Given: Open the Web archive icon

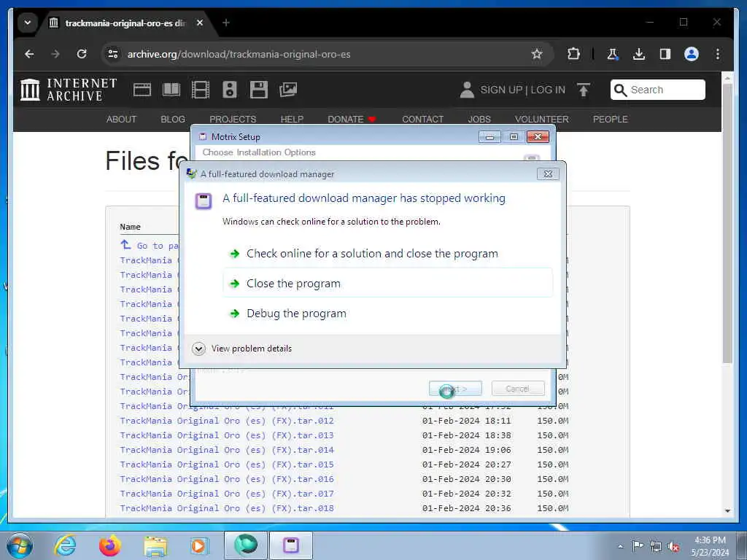Looking at the screenshot, I should pyautogui.click(x=142, y=90).
